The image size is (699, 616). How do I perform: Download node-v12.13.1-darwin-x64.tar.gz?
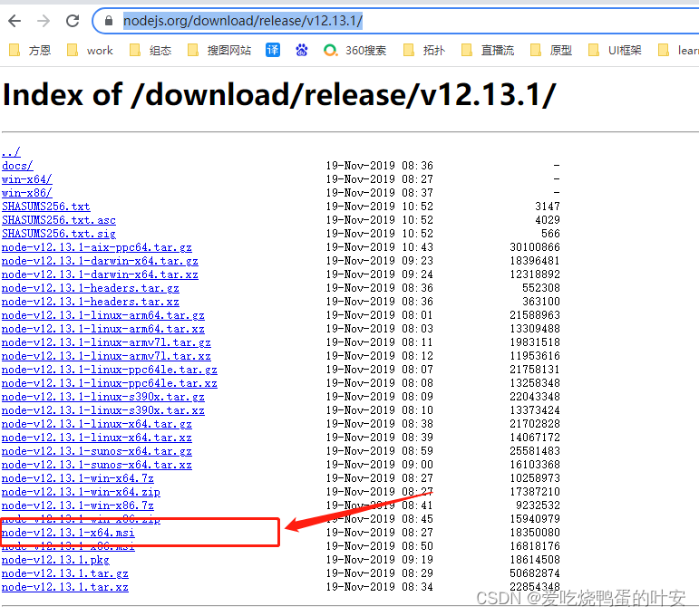[x=100, y=261]
